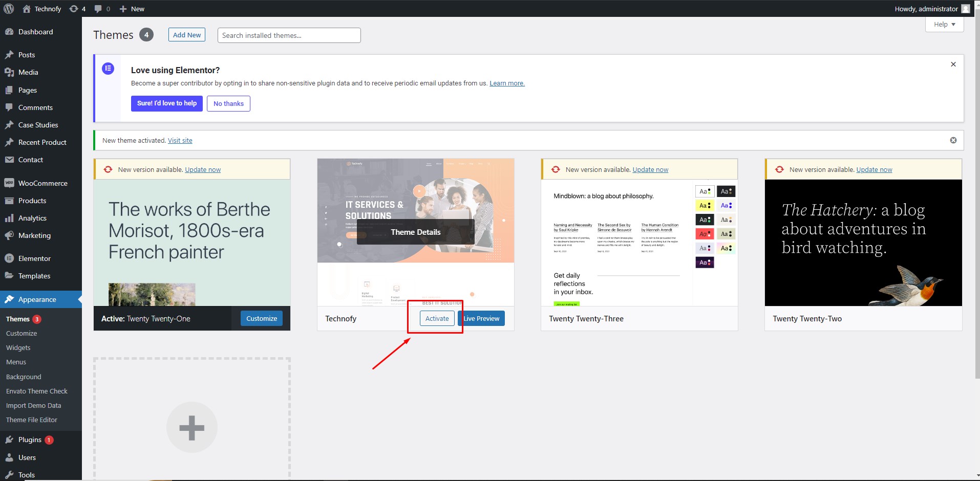Expand the Help dropdown
Viewport: 980px width, 481px height.
click(x=945, y=24)
